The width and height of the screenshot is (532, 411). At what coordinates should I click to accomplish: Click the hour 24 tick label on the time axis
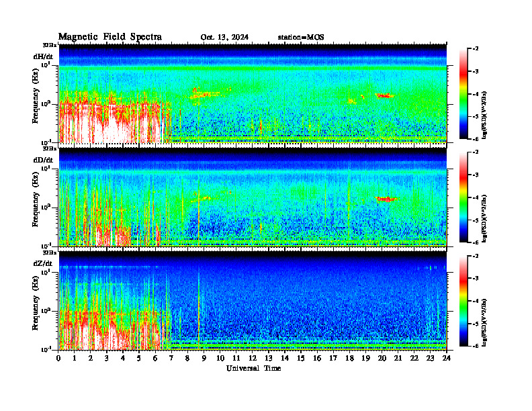(x=447, y=358)
